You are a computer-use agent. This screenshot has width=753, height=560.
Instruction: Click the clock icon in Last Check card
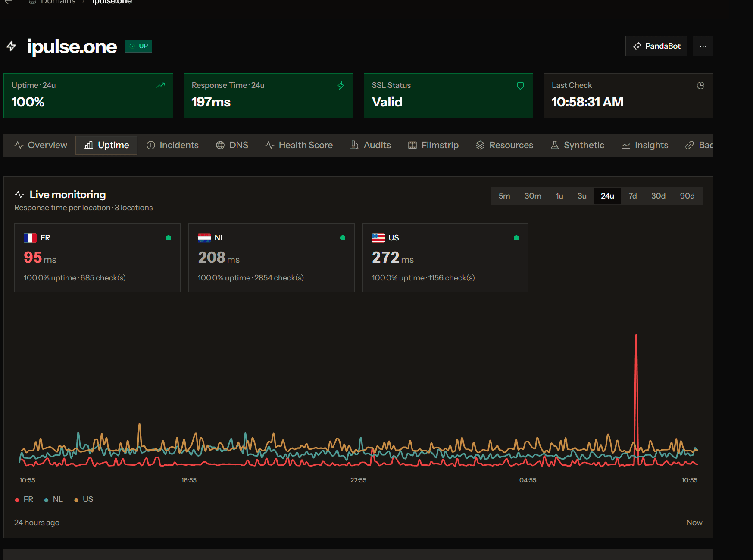tap(701, 86)
